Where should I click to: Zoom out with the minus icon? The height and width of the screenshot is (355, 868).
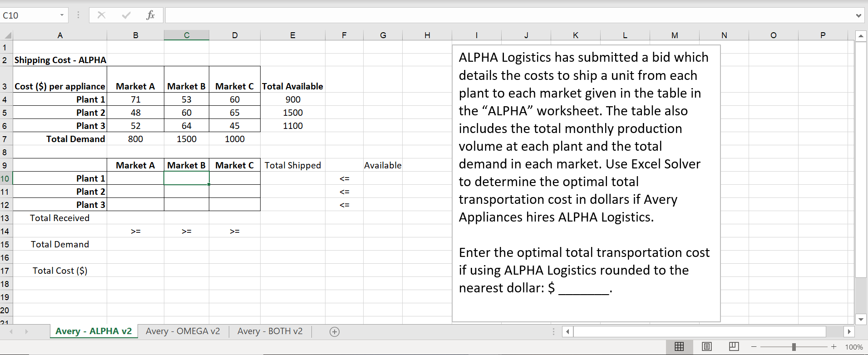point(754,347)
